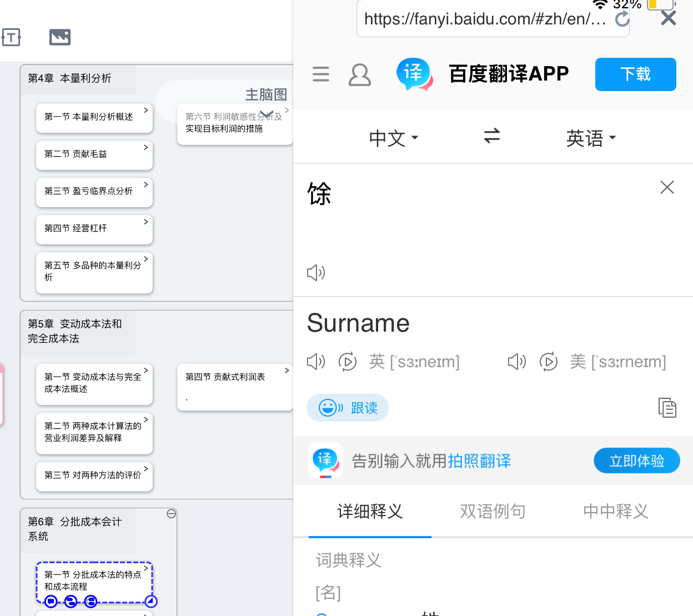Select the 第一节 分批成本法的特点和成本流程 node
Image resolution: width=693 pixels, height=616 pixels.
point(94,582)
